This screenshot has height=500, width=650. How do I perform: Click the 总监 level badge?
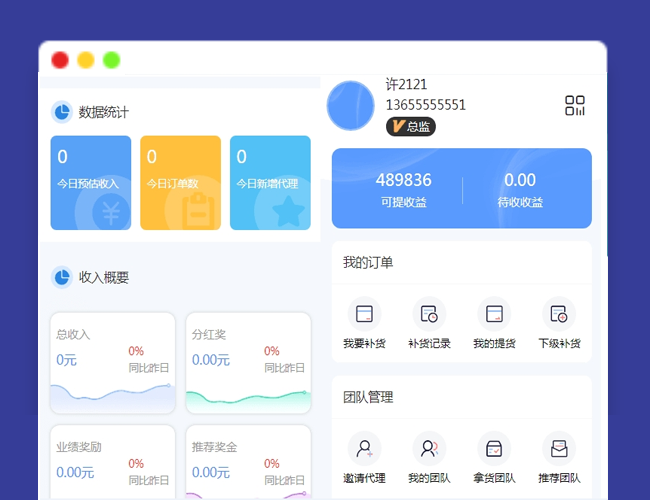(410, 126)
